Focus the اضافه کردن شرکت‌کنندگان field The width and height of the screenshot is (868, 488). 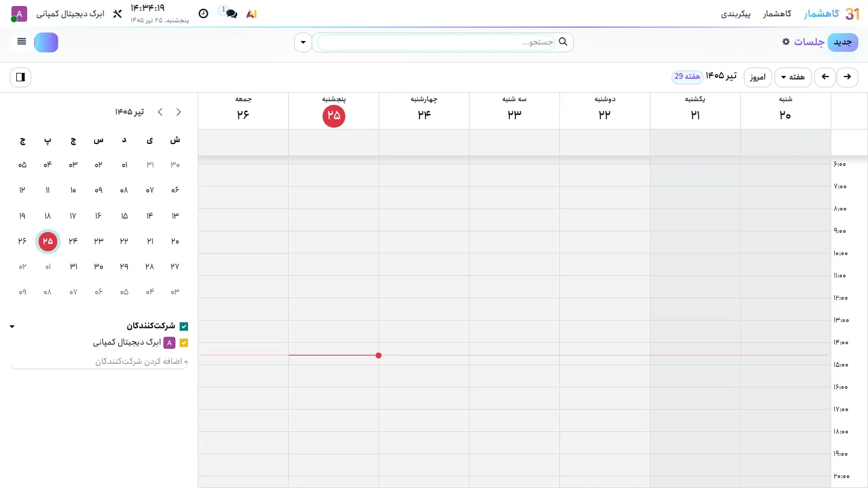tap(99, 361)
